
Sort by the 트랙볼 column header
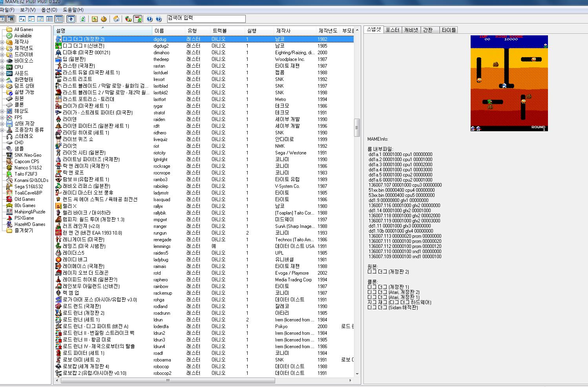coord(227,31)
